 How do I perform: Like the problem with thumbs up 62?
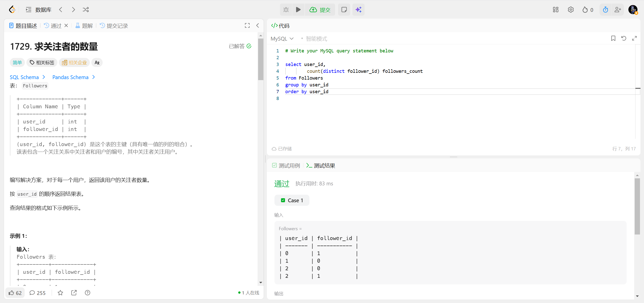[15, 293]
